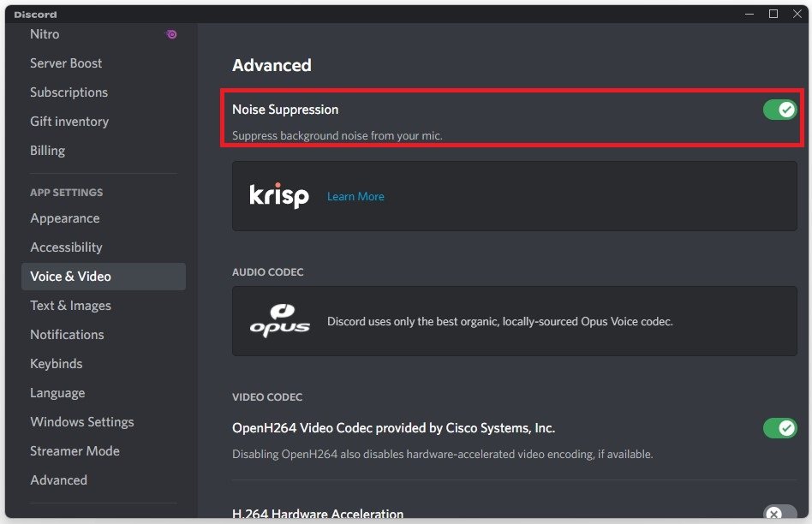Image resolution: width=812 pixels, height=524 pixels.
Task: Close the Discord window
Action: (x=797, y=14)
